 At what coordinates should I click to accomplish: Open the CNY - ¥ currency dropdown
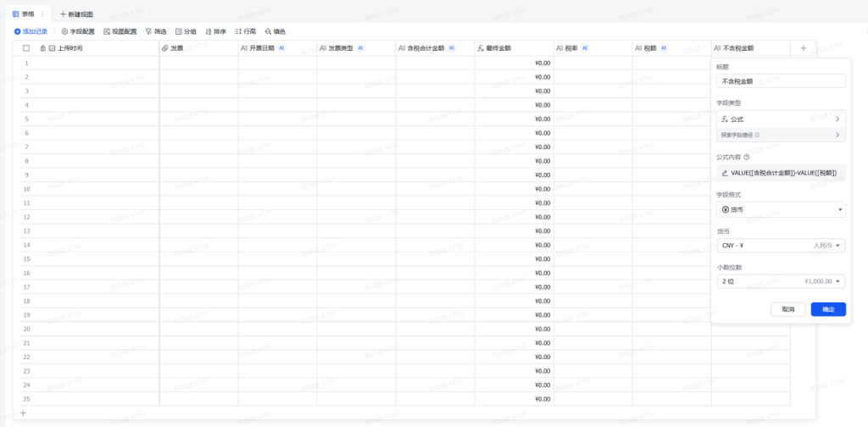(781, 246)
